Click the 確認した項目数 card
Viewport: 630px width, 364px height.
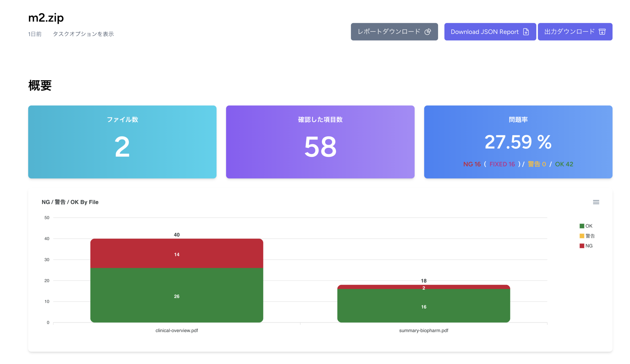(x=320, y=142)
